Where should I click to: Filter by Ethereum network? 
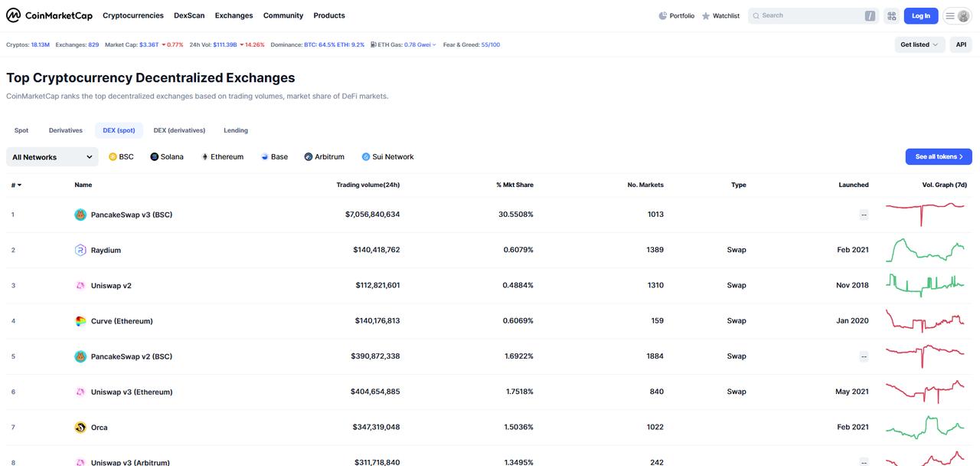pyautogui.click(x=222, y=156)
